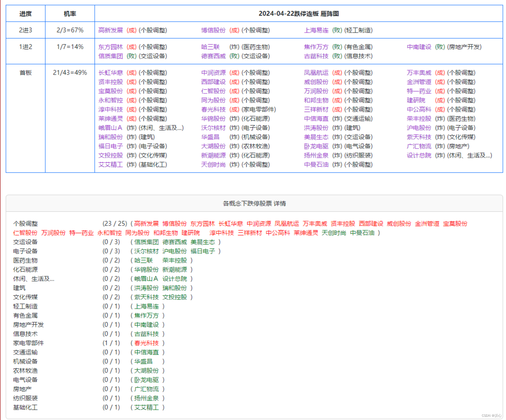The width and height of the screenshot is (506, 420).
Task: Open 东方园林 link in the 1进2 row
Action: (x=111, y=47)
